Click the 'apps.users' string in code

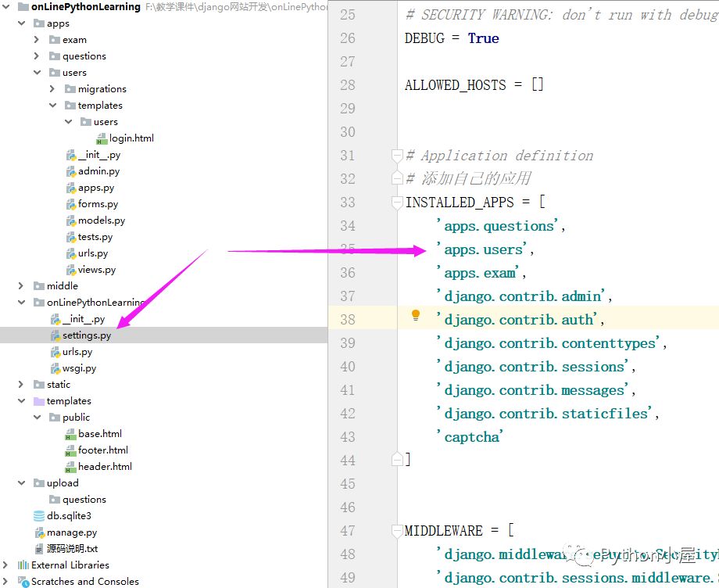tap(483, 249)
